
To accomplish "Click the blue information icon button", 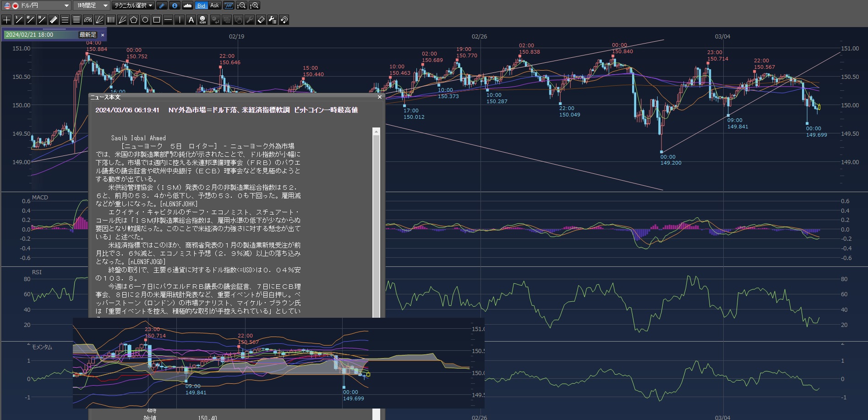I will click(175, 6).
